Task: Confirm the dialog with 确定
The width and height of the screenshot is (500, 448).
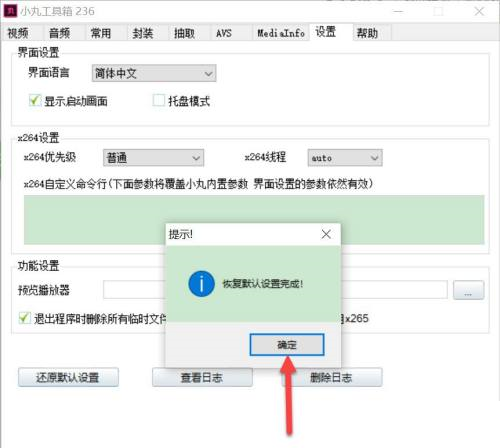Action: pyautogui.click(x=287, y=345)
